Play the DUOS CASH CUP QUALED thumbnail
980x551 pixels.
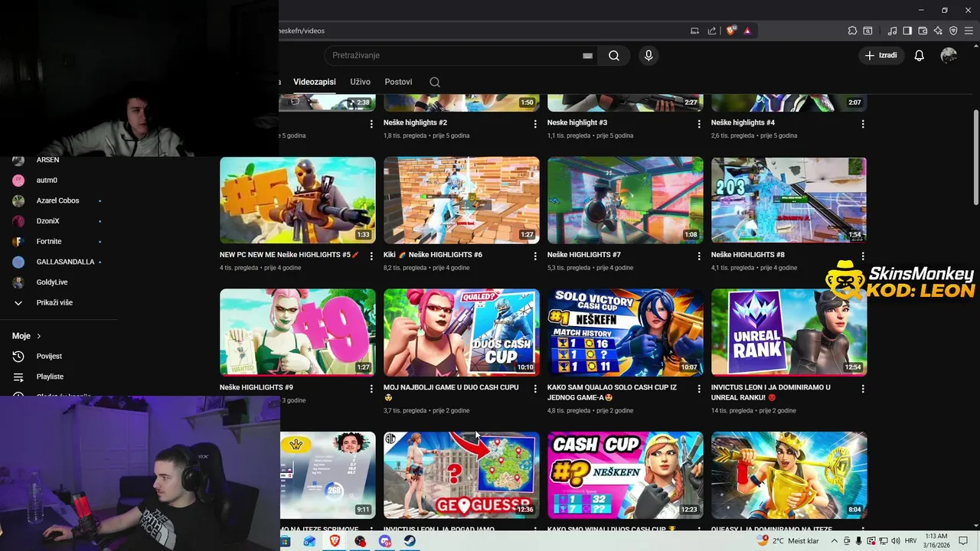point(462,332)
